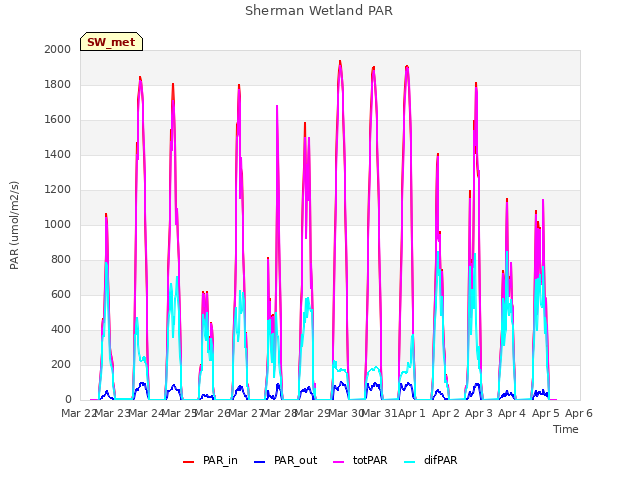This screenshot has height=480, width=640.
Task: Click the Apr 2 date tick label
Action: 446,413
